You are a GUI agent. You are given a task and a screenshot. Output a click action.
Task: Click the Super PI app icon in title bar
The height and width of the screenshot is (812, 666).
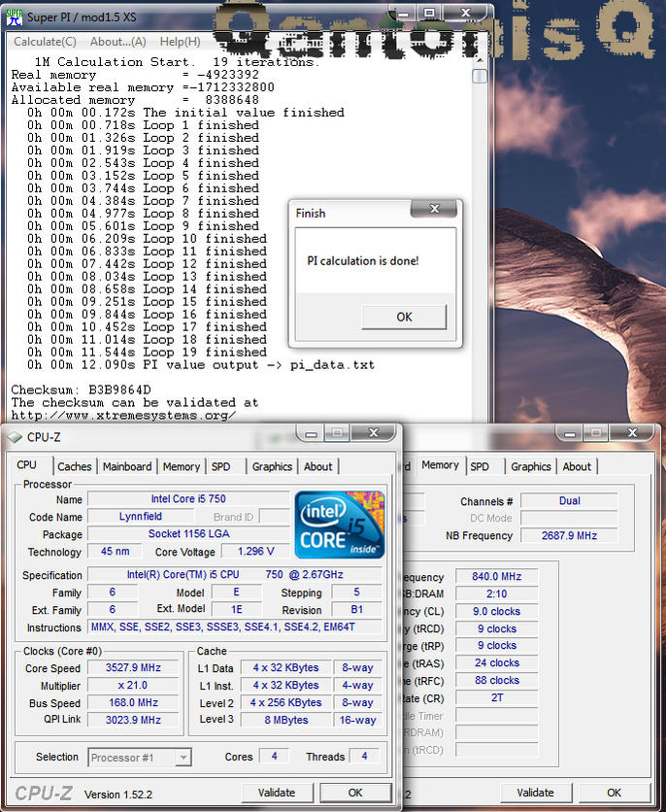[x=14, y=17]
